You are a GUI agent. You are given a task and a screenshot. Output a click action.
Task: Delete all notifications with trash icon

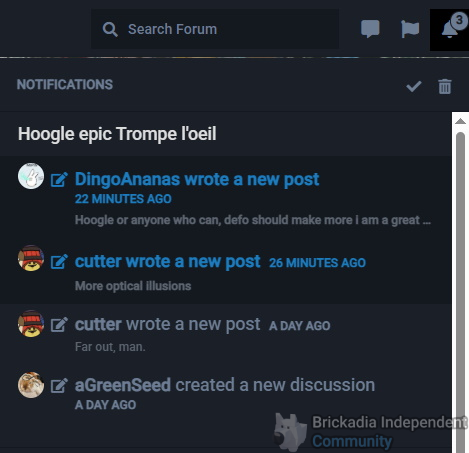445,86
